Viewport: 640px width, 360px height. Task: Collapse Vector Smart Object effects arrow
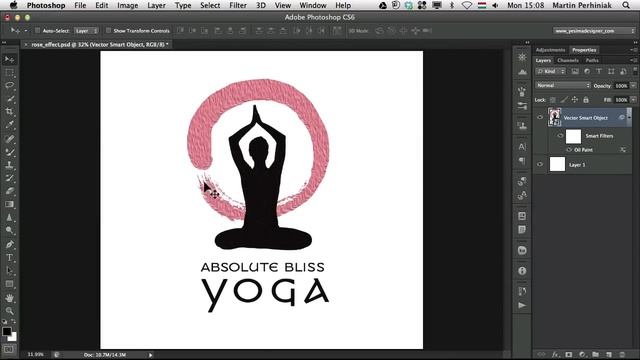click(629, 118)
